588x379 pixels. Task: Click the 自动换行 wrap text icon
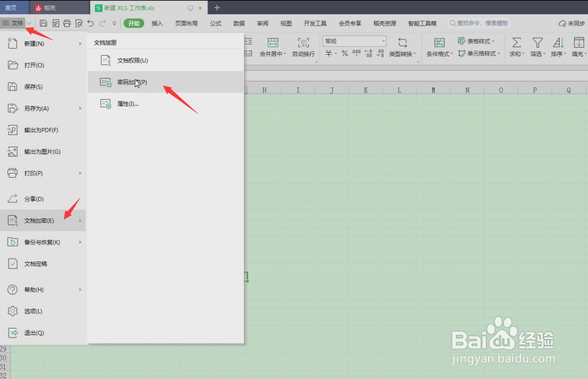pos(304,43)
